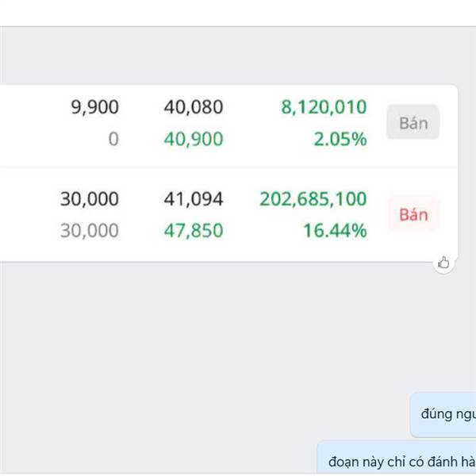Screen dimensions: 476x476
Task: Click the 2.05% gain percentage
Action: pyautogui.click(x=340, y=139)
